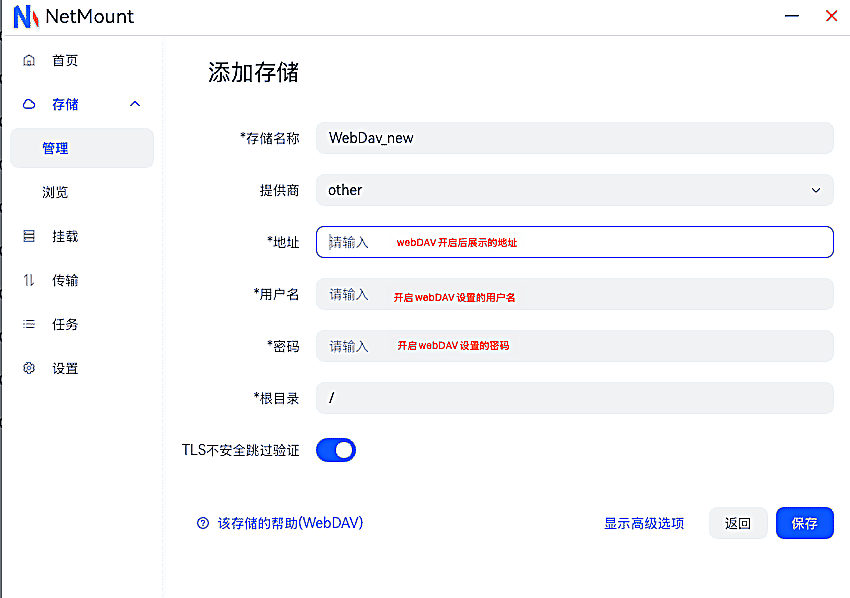
Task: Click the mount icon beside 挂载
Action: 29,236
